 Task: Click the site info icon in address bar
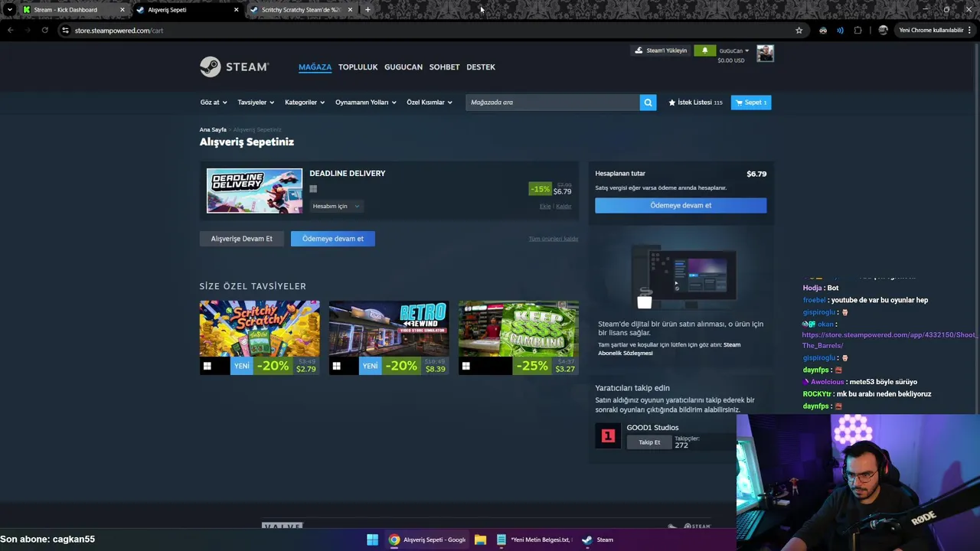pyautogui.click(x=65, y=31)
